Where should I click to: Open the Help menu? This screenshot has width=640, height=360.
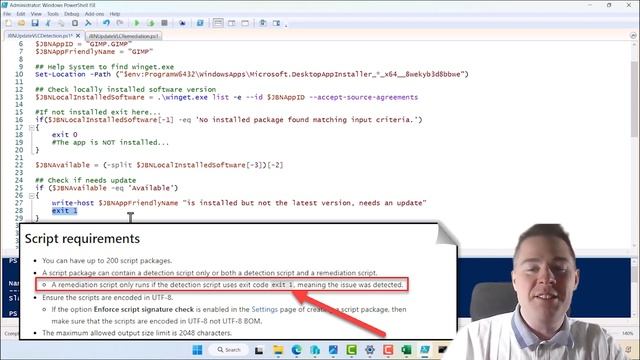click(x=115, y=14)
